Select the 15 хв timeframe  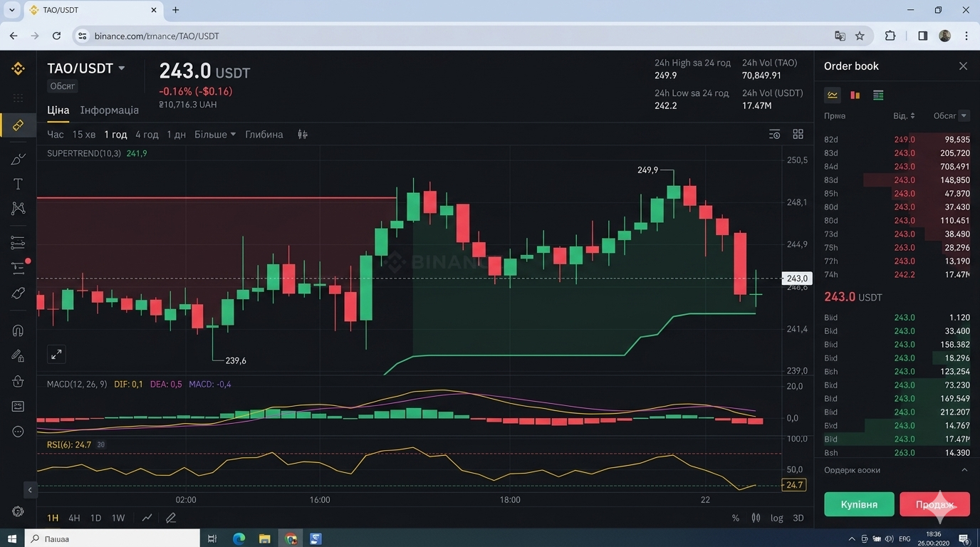click(x=84, y=134)
